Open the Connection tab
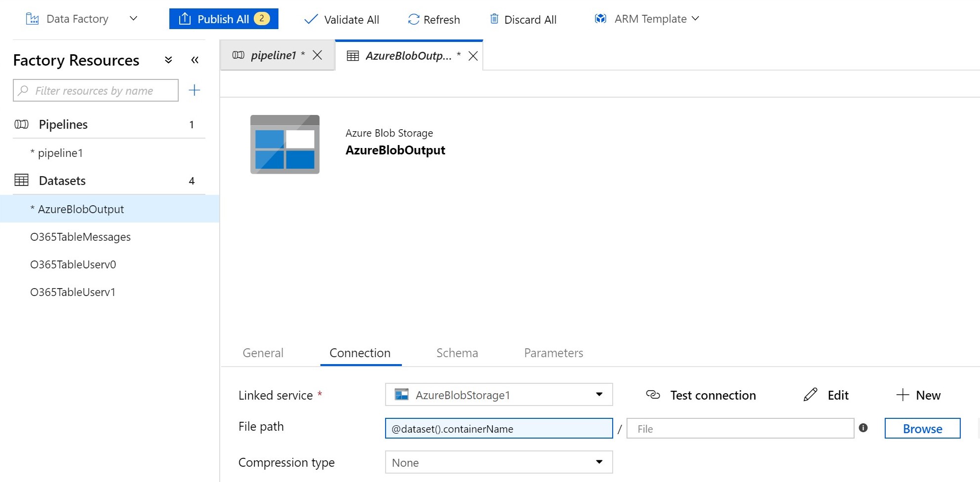980x482 pixels. tap(360, 353)
